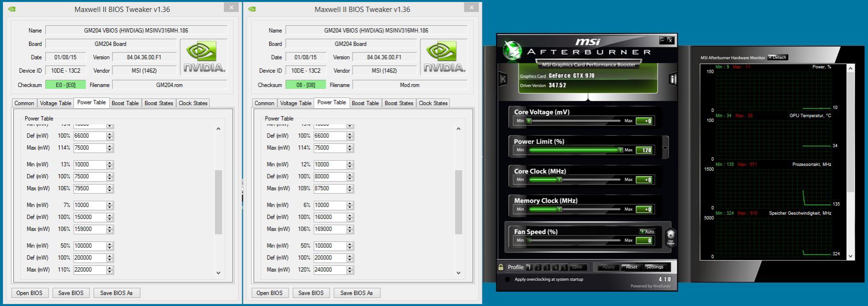The height and width of the screenshot is (306, 868).
Task: Click Open BIOS in the Mod.rom window
Action: click(x=270, y=293)
